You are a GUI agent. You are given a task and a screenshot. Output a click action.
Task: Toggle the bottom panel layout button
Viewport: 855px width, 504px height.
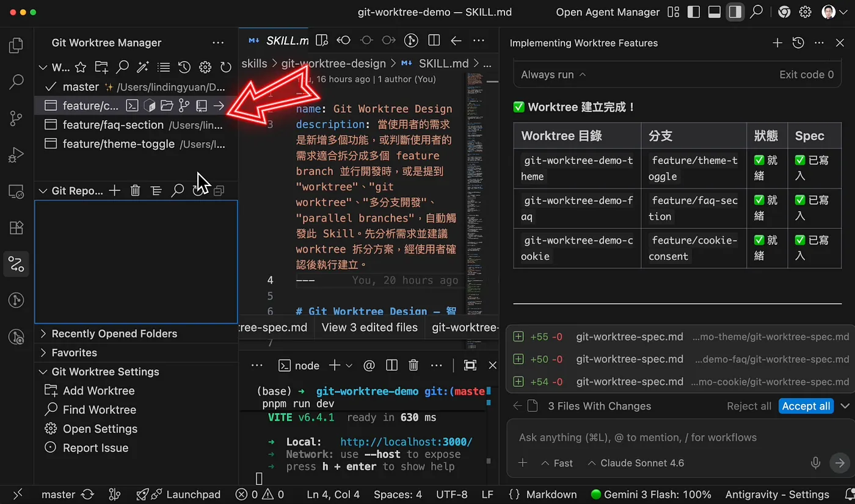[x=715, y=12]
